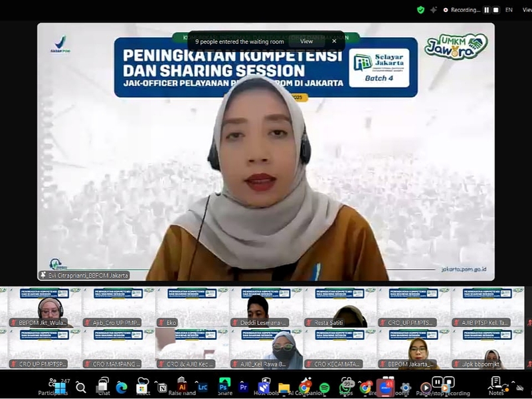
Task: Select the CRO MAMPANG participant thumbnail
Action: click(118, 348)
